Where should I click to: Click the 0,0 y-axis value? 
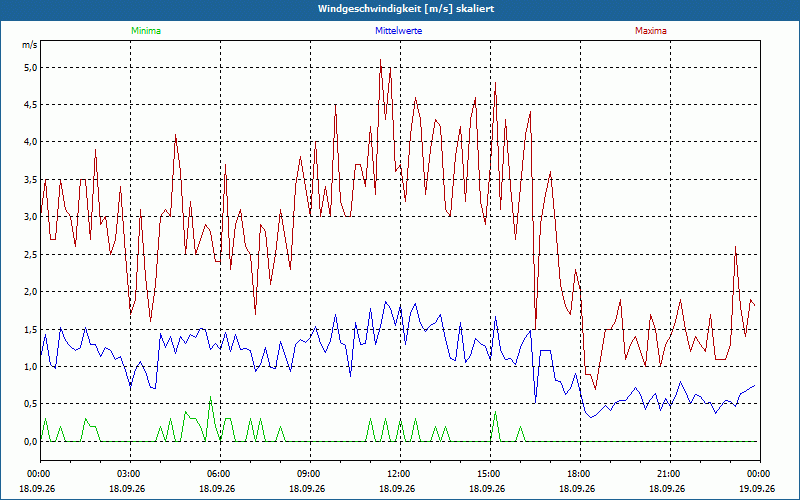[x=31, y=441]
